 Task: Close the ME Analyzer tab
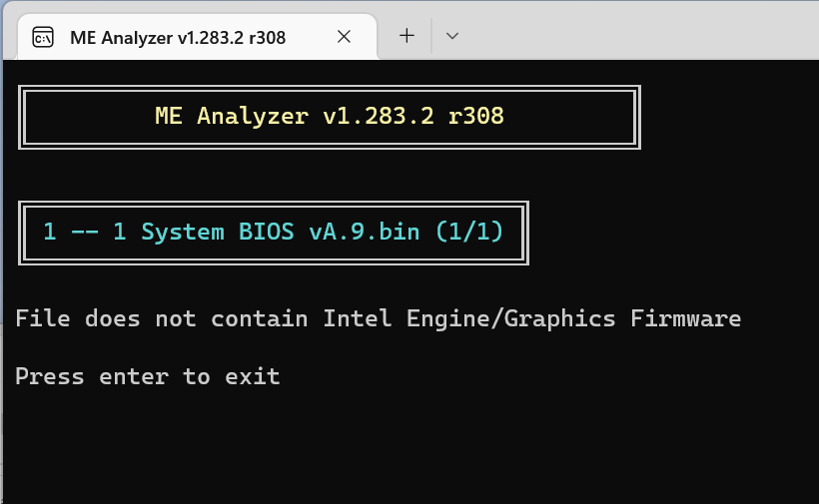click(x=344, y=37)
